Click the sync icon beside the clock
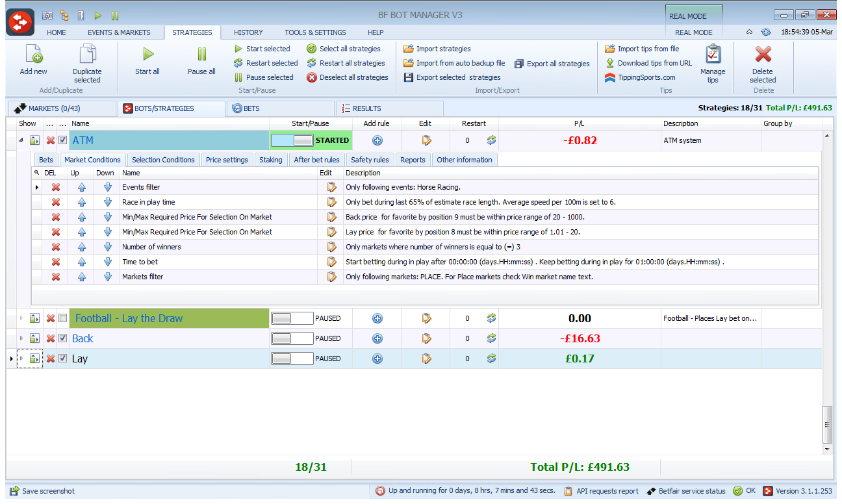This screenshot has width=842, height=504. pos(765,32)
